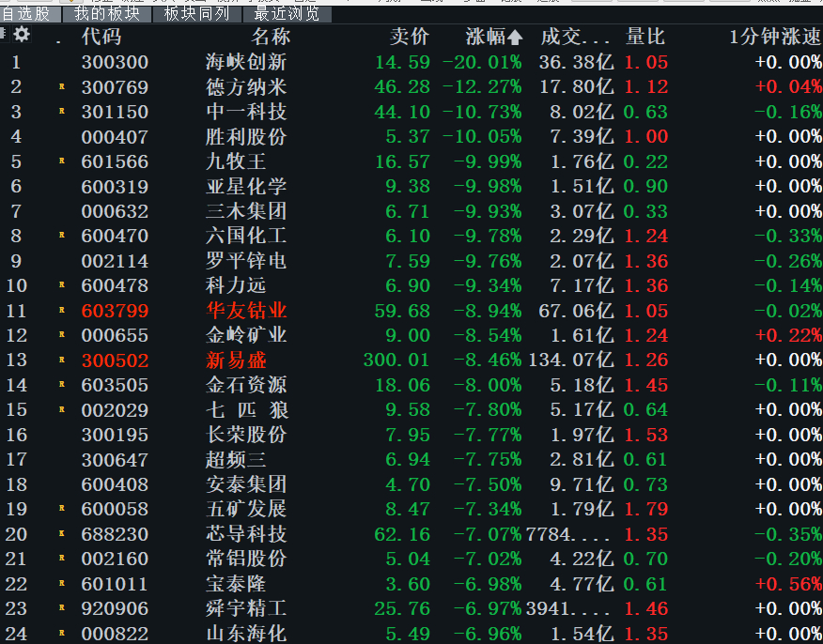
Task: Click stock code 000407
Action: tap(115, 136)
